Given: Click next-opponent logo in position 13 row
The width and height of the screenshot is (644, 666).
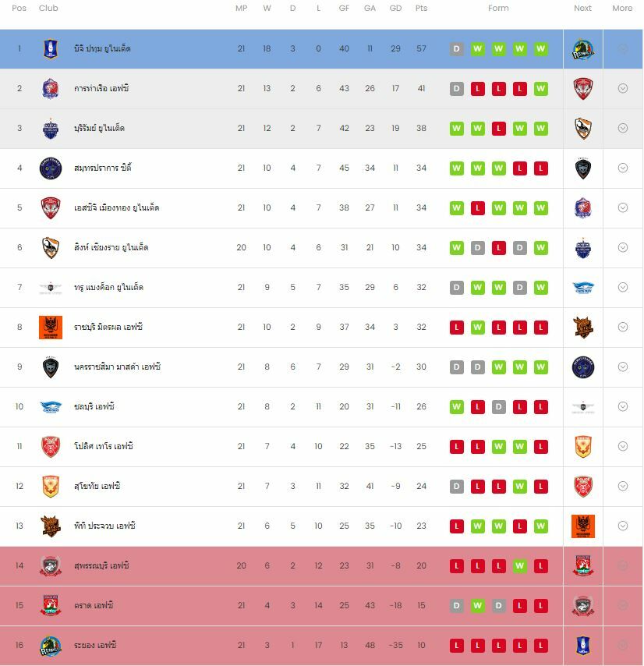Looking at the screenshot, I should click(583, 526).
